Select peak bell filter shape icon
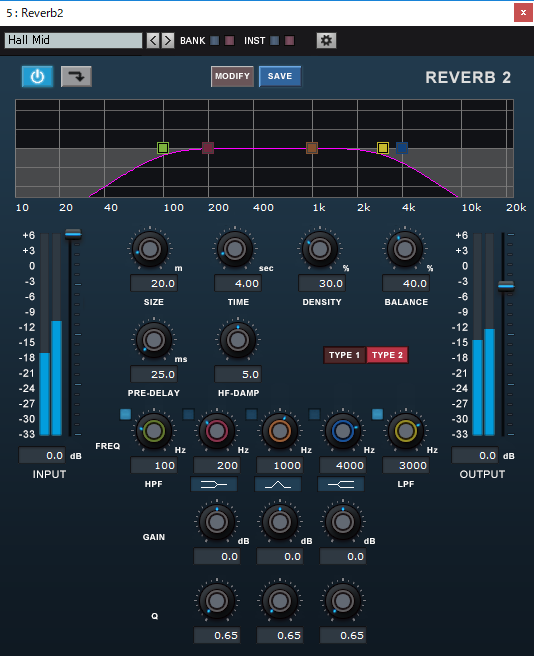This screenshot has height=656, width=534. pyautogui.click(x=278, y=484)
